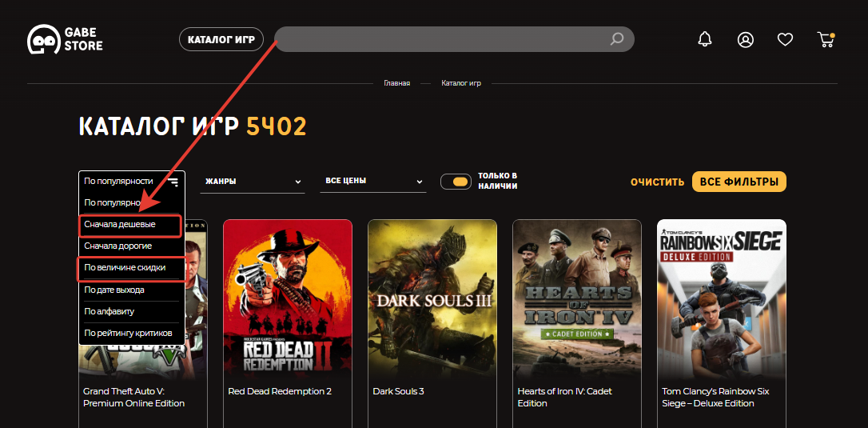Click the search magnifier icon
The image size is (868, 428).
click(x=617, y=39)
